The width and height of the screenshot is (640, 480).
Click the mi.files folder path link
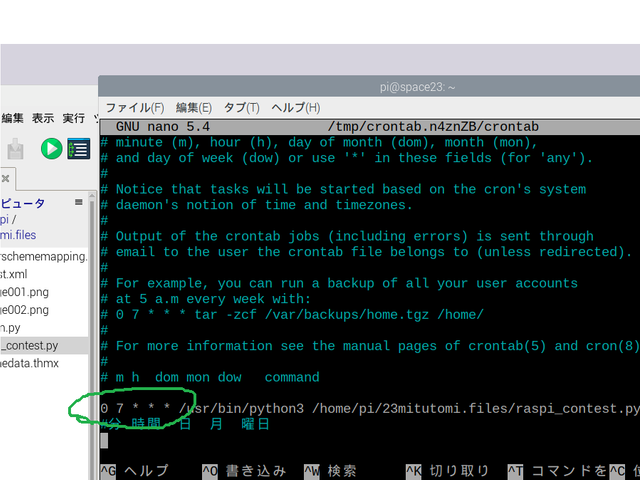[x=20, y=236]
